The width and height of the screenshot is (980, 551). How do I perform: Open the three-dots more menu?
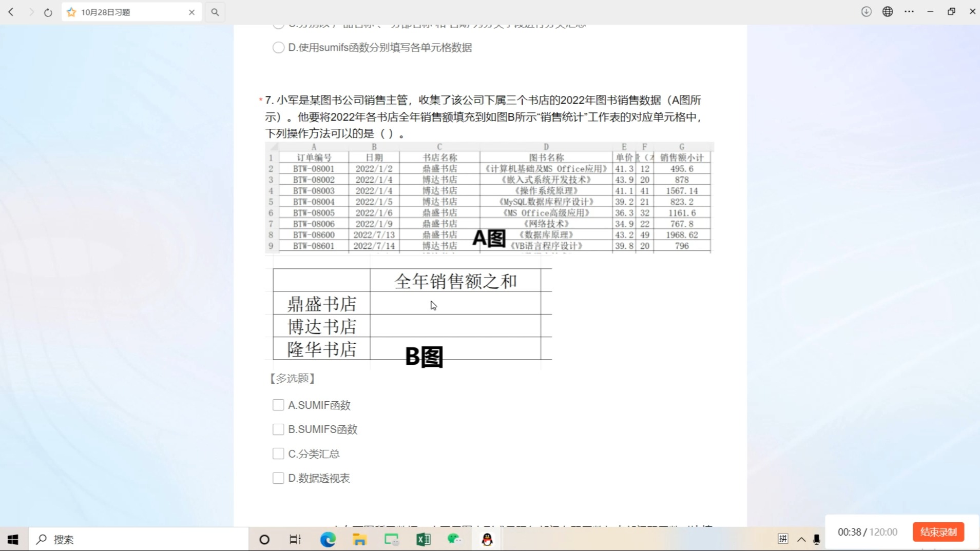(x=909, y=11)
